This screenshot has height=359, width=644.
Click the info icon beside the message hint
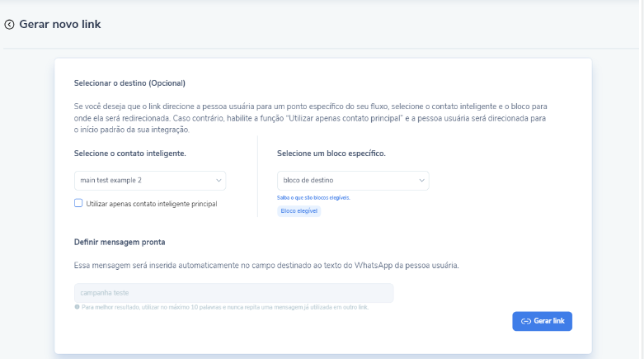point(77,307)
